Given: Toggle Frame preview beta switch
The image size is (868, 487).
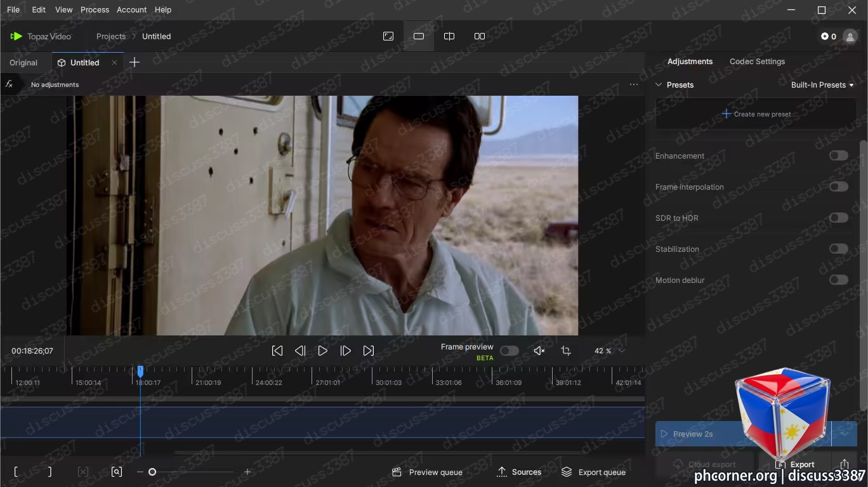Looking at the screenshot, I should (x=509, y=351).
